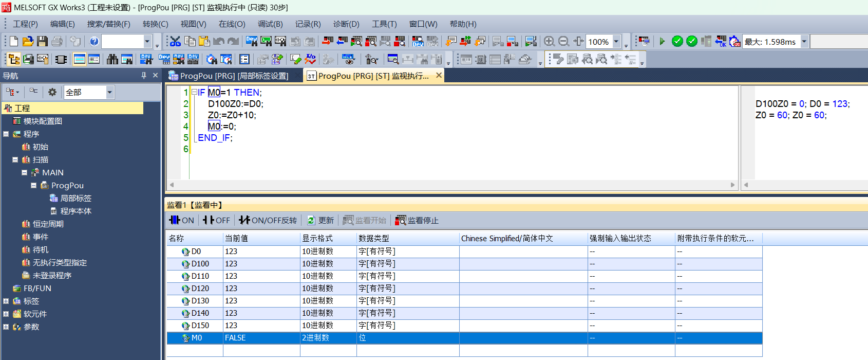Open the 在线(O) menu
868x360 pixels.
coord(232,24)
